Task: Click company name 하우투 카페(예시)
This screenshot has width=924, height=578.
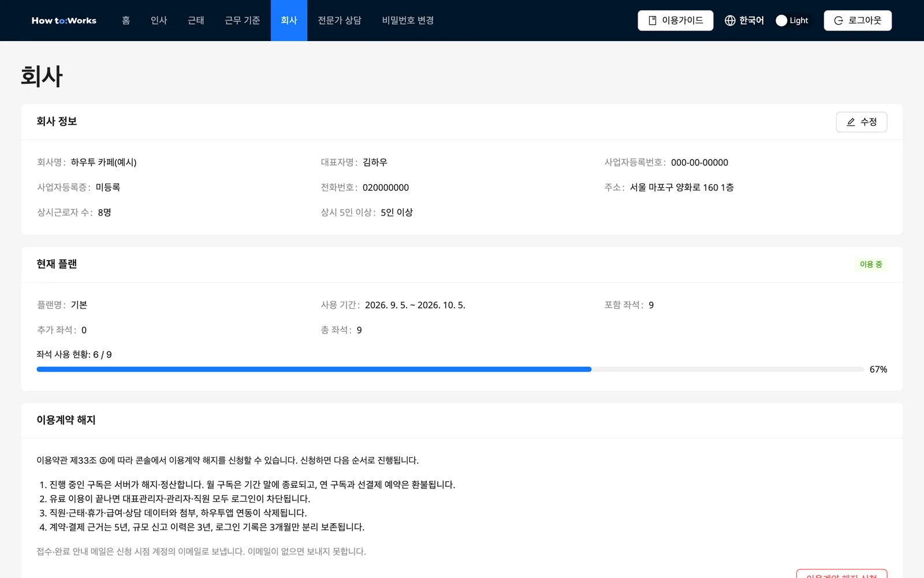Action: click(104, 162)
